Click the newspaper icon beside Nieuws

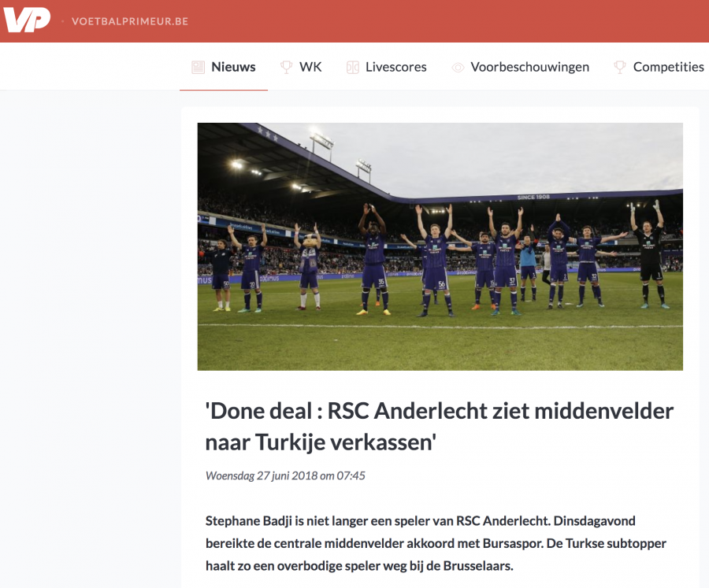(x=198, y=68)
